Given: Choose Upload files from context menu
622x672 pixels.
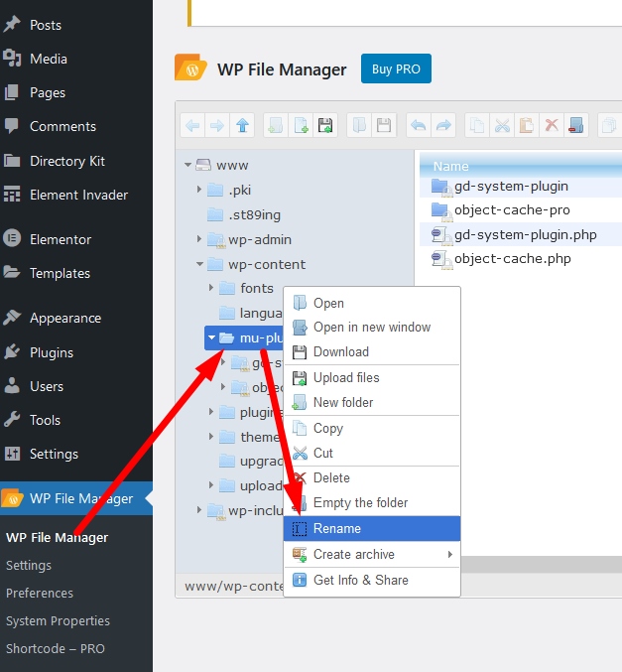Looking at the screenshot, I should (x=372, y=377).
